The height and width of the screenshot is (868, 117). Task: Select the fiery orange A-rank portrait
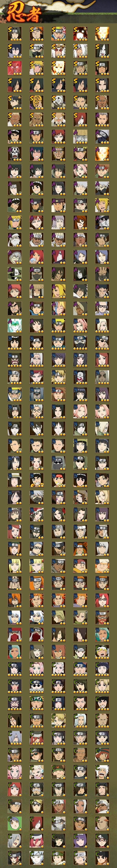coord(102,154)
